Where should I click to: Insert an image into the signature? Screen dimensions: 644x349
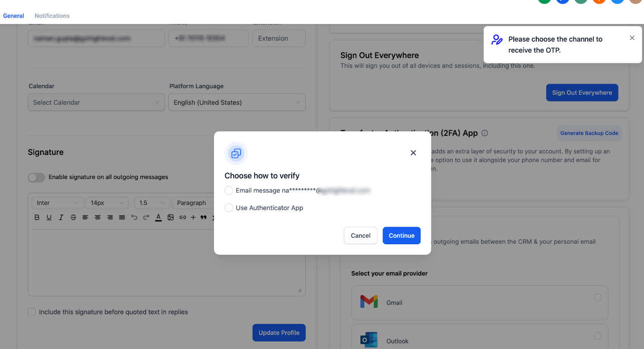point(171,218)
